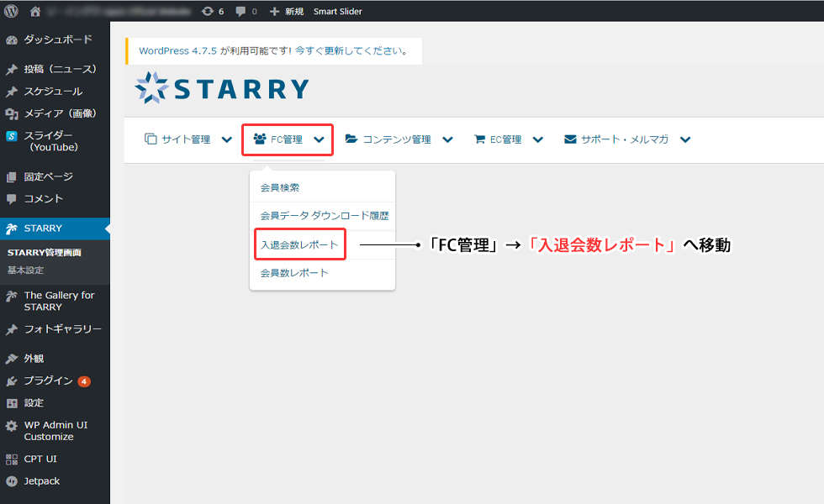
Task: Expand the サイト管理 dropdown chevron
Action: [x=226, y=139]
